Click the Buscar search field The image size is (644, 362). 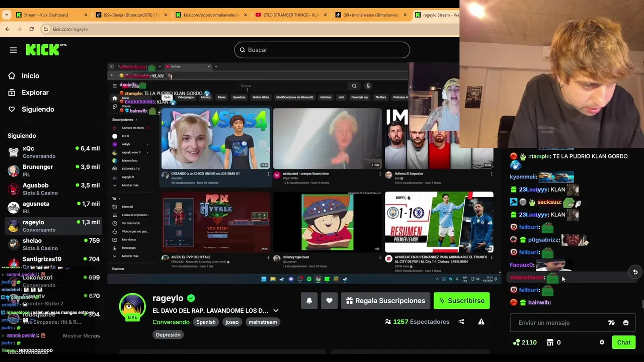click(322, 50)
